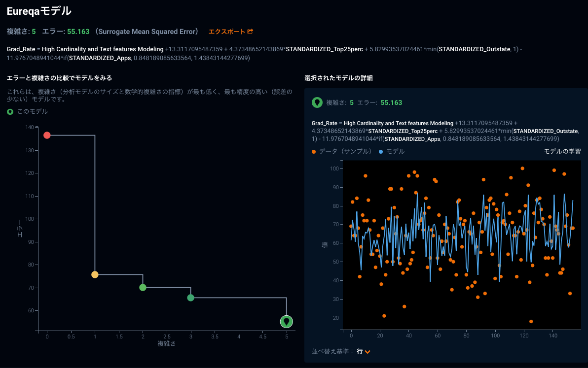This screenshot has height=368, width=588.
Task: Select the green model point at complexity 3
Action: 190,298
